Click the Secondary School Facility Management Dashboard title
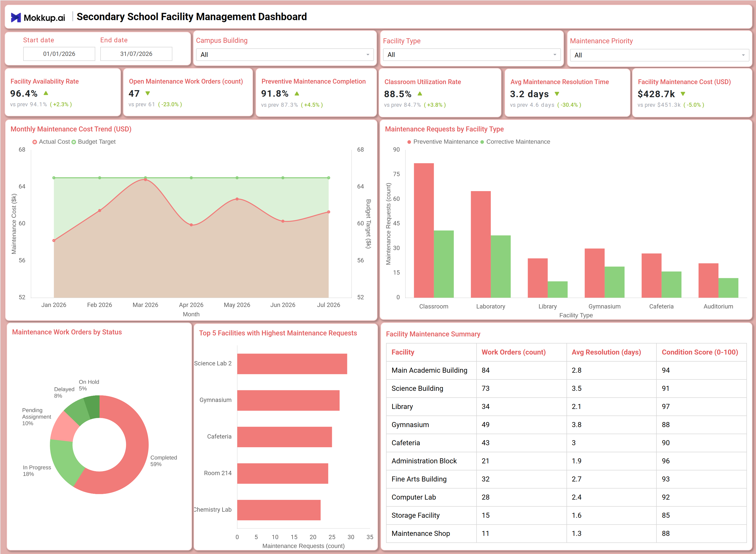Screen dimensions: 756x554 coord(192,17)
